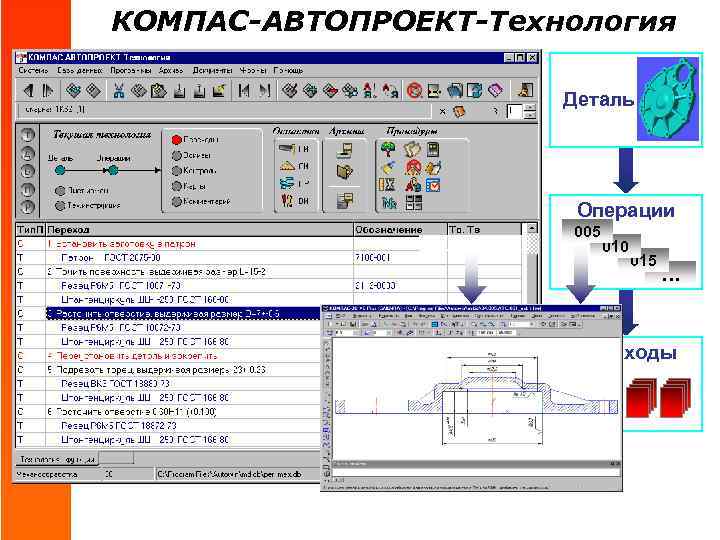The width and height of the screenshot is (720, 540).
Task: Open the База данных menu
Action: coord(79,70)
